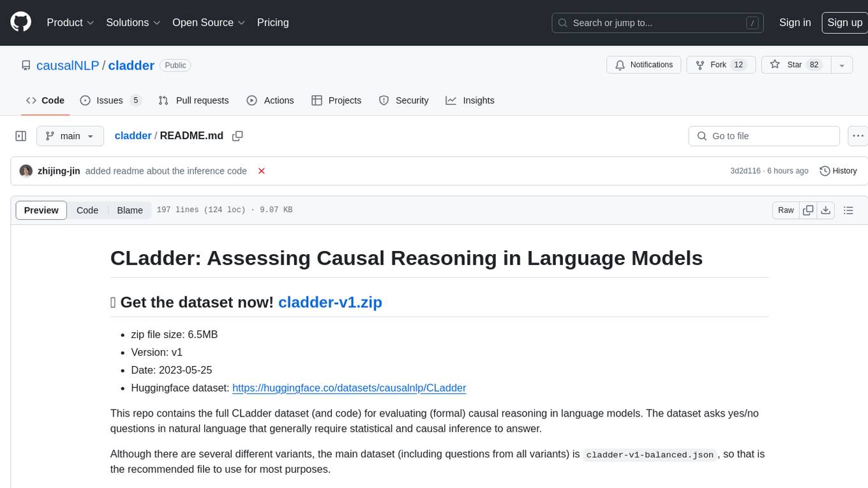Click the Sign in link

click(795, 22)
